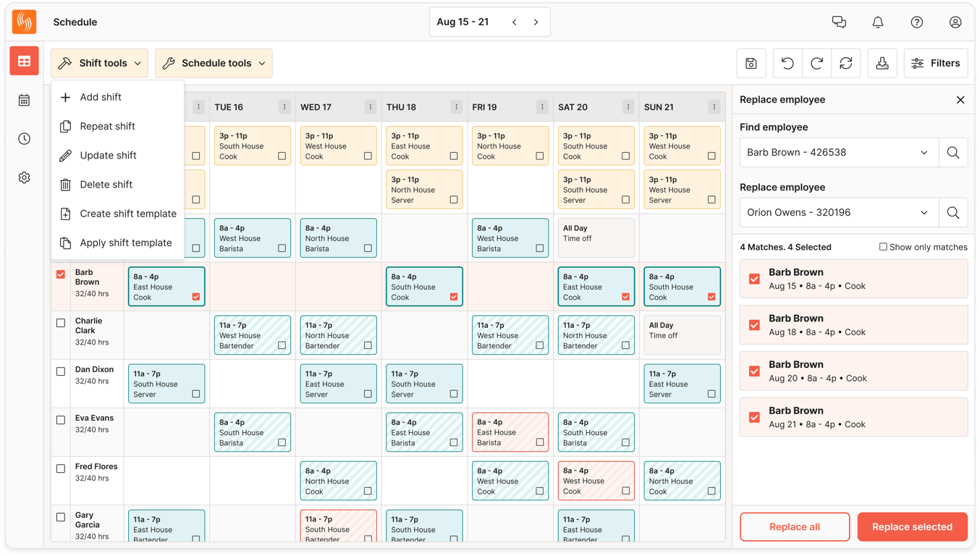Select Fred Flores' Saturday West House Cook shift

(596, 481)
